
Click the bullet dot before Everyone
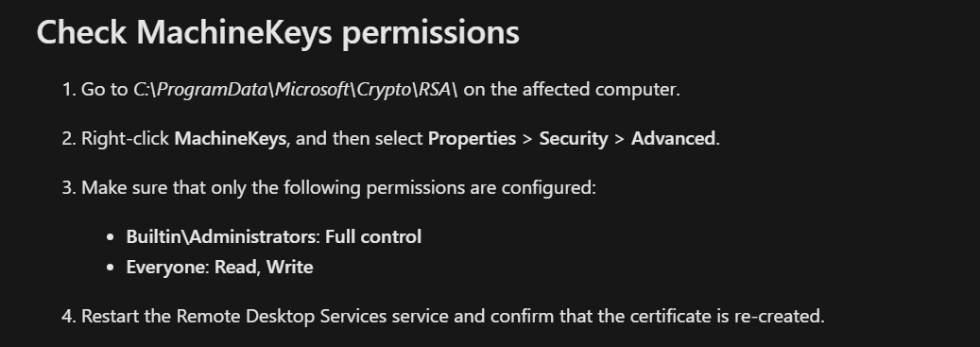[x=111, y=269]
